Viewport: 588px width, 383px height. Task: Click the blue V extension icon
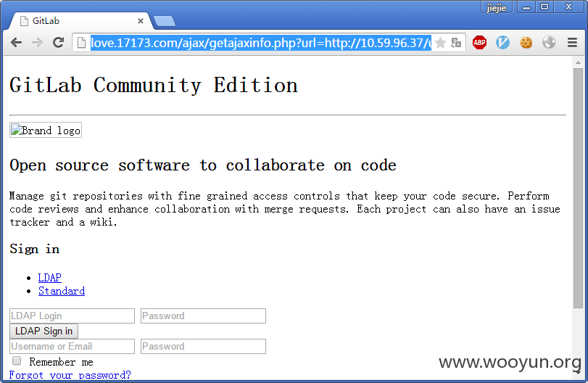[x=502, y=42]
